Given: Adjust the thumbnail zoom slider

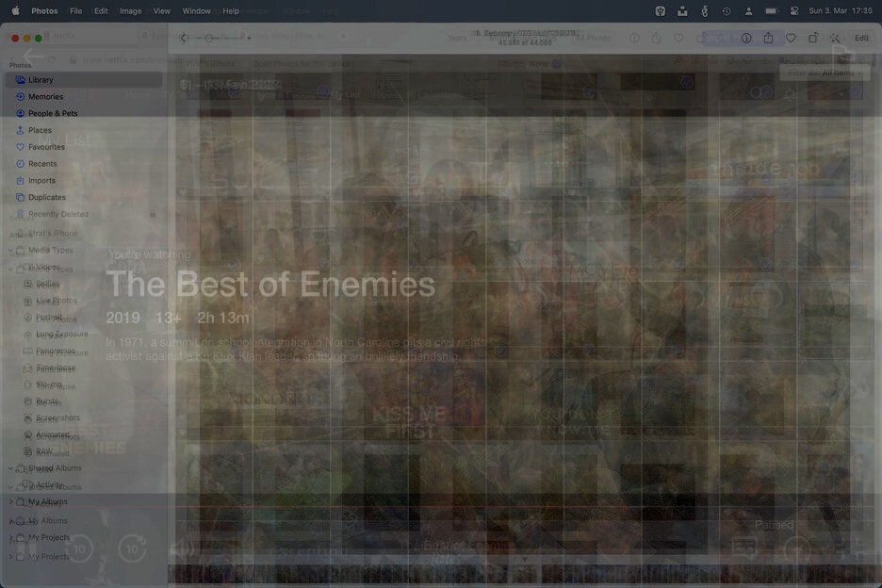Looking at the screenshot, I should point(224,38).
